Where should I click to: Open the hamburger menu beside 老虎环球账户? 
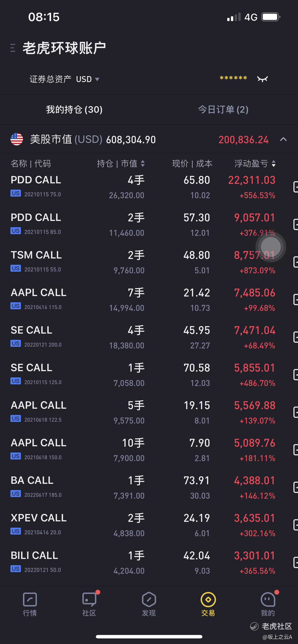(x=13, y=48)
